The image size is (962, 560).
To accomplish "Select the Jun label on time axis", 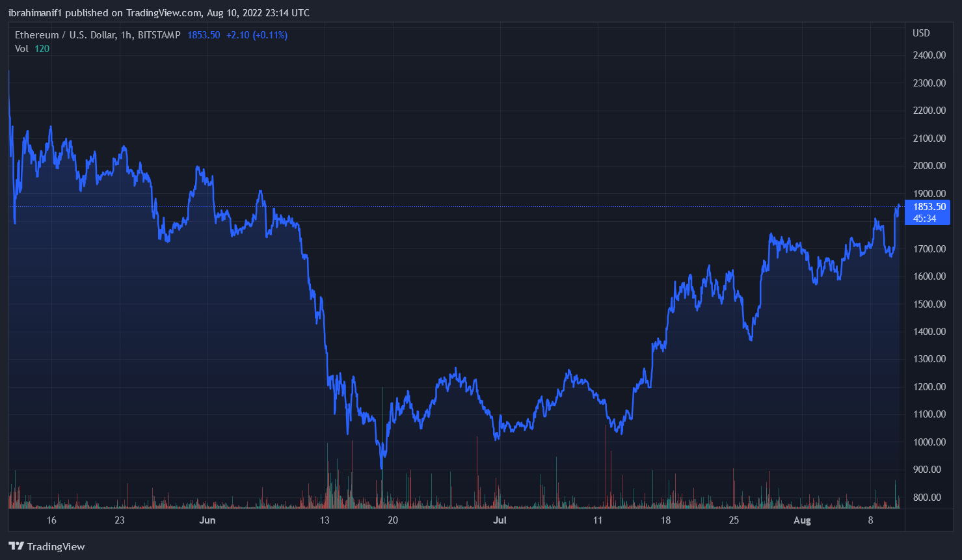I will (207, 520).
